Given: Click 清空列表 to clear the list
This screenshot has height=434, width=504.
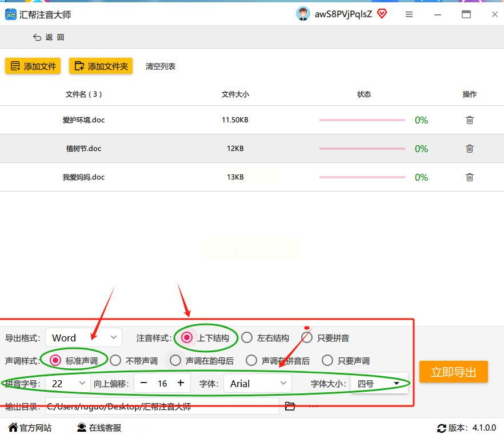Looking at the screenshot, I should pyautogui.click(x=161, y=66).
